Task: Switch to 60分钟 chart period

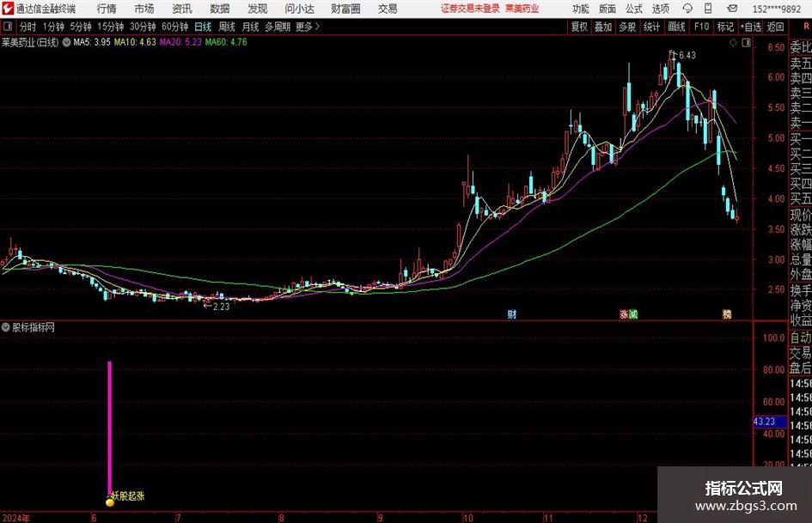Action: coord(174,27)
